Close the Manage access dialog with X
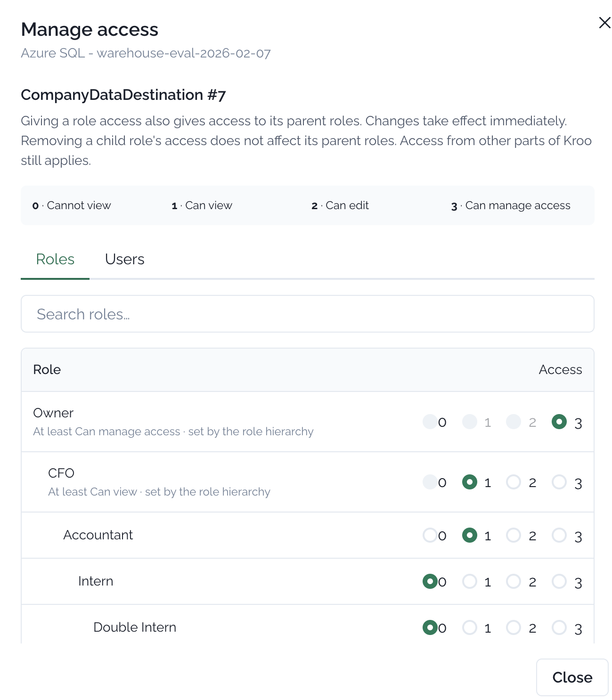 coord(604,23)
